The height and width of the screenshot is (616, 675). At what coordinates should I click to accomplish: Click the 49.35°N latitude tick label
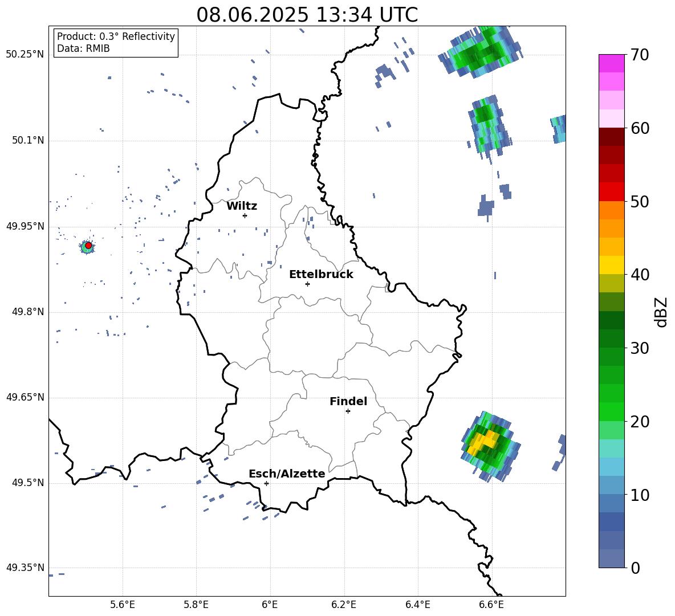click(25, 568)
